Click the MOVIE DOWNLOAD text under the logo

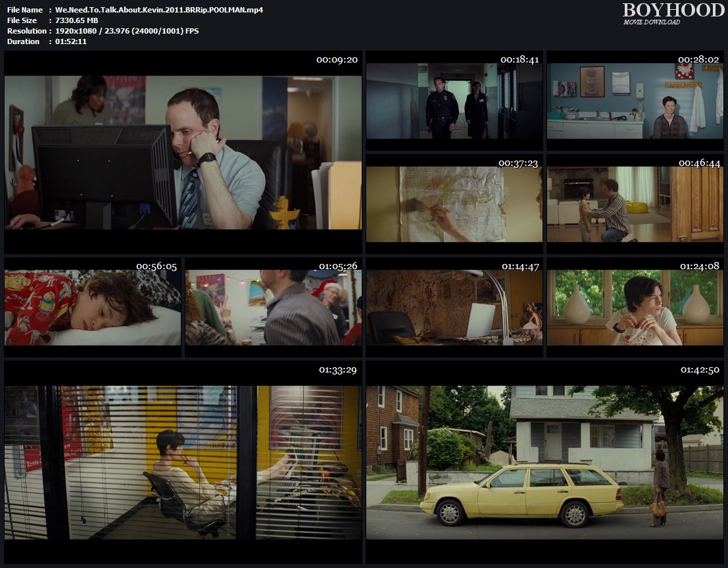[652, 22]
